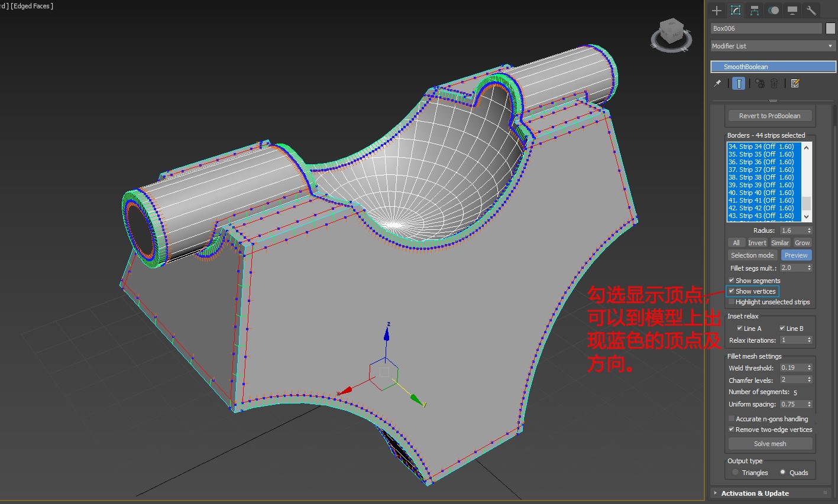Open the Modifier List dropdown
Viewport: 838px width, 504px height.
[x=773, y=46]
